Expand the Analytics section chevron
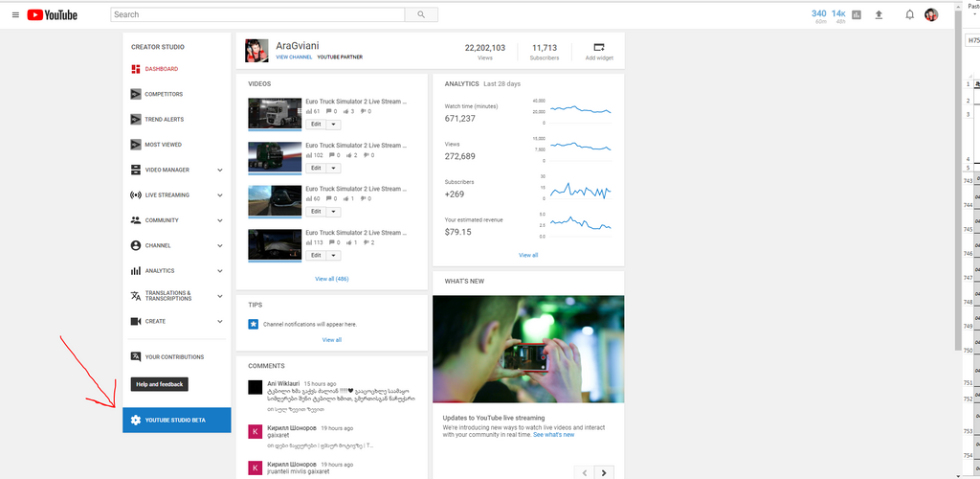The height and width of the screenshot is (479, 980). pos(220,271)
